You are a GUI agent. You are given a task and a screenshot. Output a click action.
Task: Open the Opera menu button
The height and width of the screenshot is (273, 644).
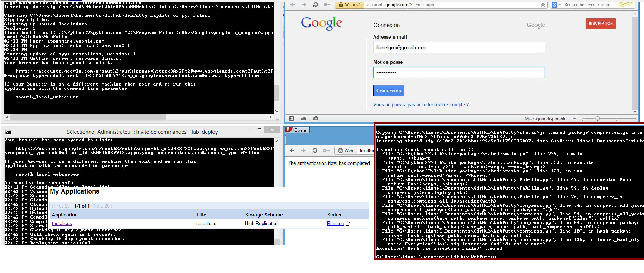[x=297, y=130]
